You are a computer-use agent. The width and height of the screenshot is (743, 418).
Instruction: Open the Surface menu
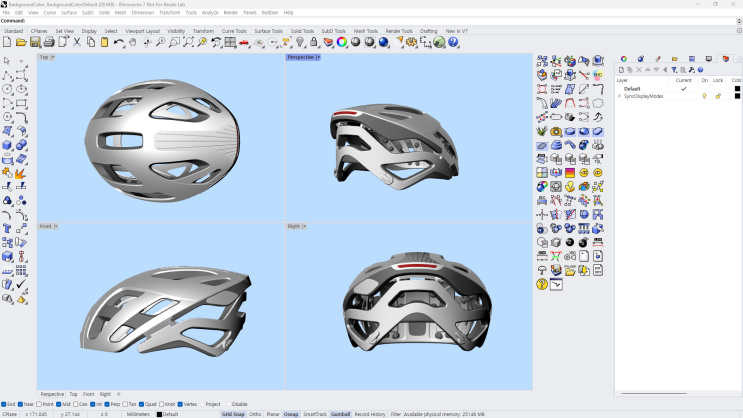point(69,13)
